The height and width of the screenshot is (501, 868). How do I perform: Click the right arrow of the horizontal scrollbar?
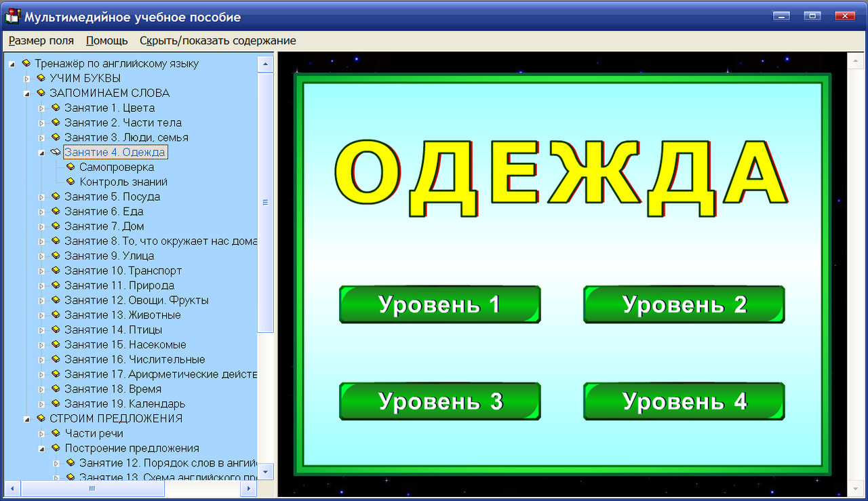[249, 489]
